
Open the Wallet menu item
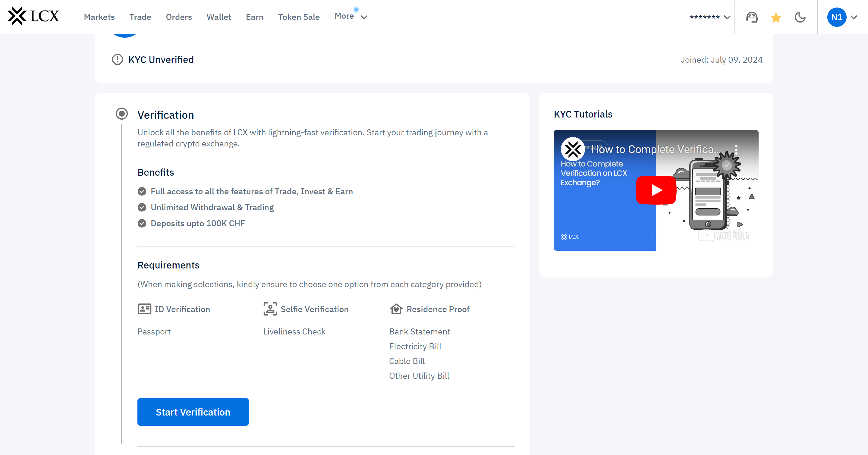[x=219, y=17]
